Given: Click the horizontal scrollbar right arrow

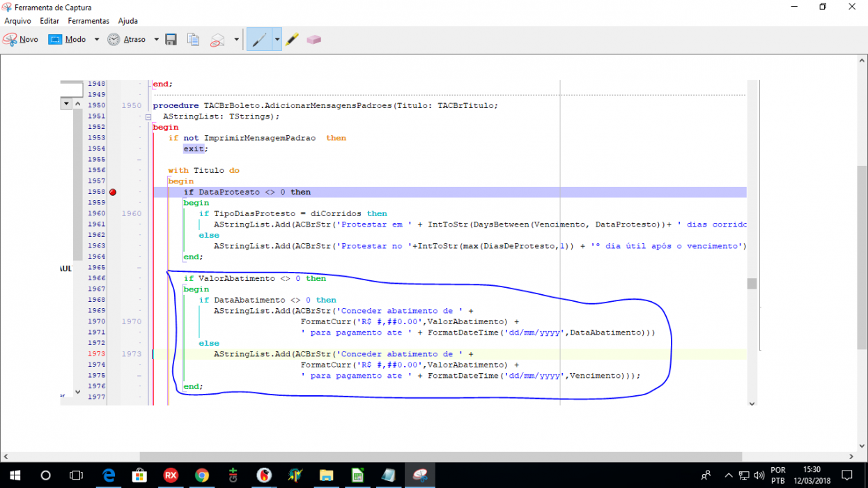Looking at the screenshot, I should [x=851, y=457].
